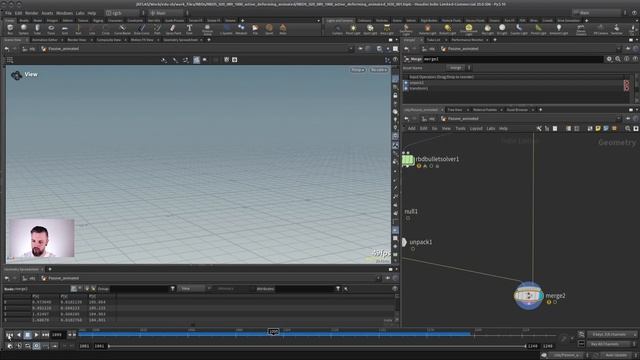Toggle enable for first merge input row
Viewport: 640px width, 360px height.
(406, 83)
